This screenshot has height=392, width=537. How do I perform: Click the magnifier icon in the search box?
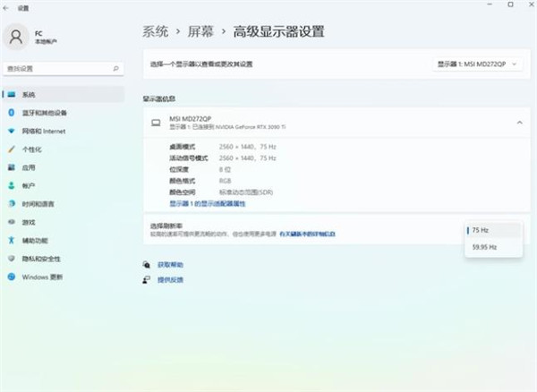point(116,68)
